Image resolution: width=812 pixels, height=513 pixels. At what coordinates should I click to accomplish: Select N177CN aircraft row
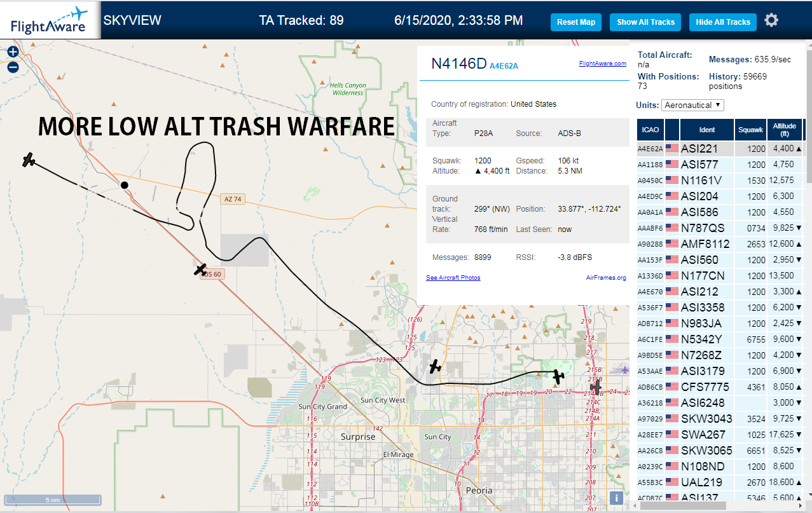(720, 276)
